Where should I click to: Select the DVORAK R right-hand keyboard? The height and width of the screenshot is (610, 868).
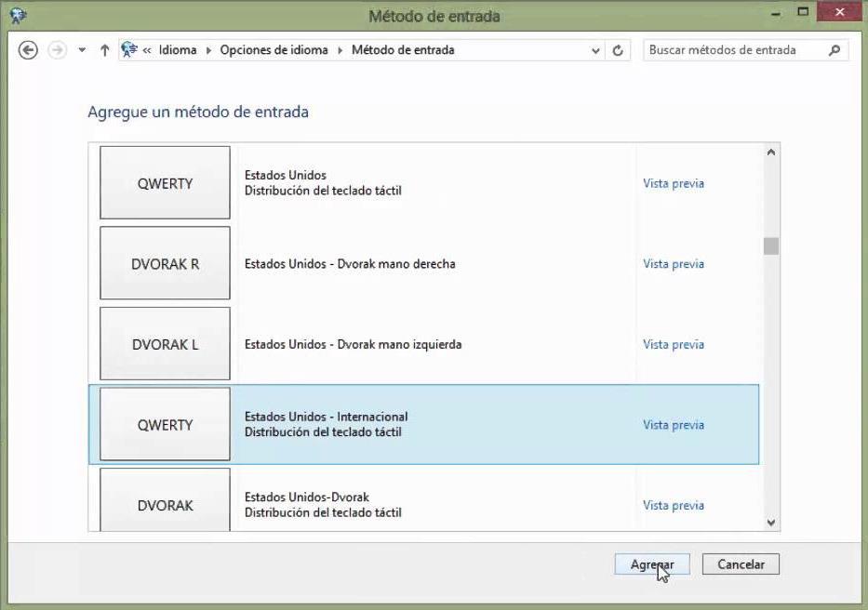423,263
